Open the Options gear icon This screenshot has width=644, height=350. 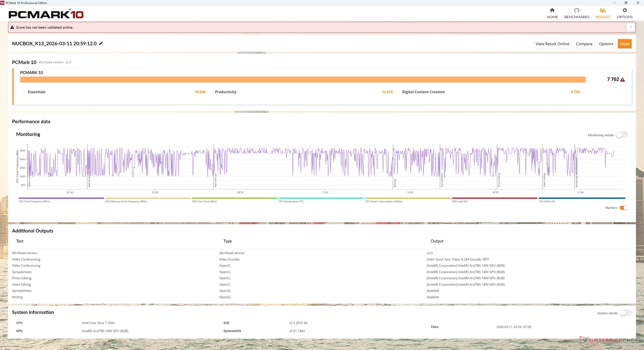[x=624, y=10]
